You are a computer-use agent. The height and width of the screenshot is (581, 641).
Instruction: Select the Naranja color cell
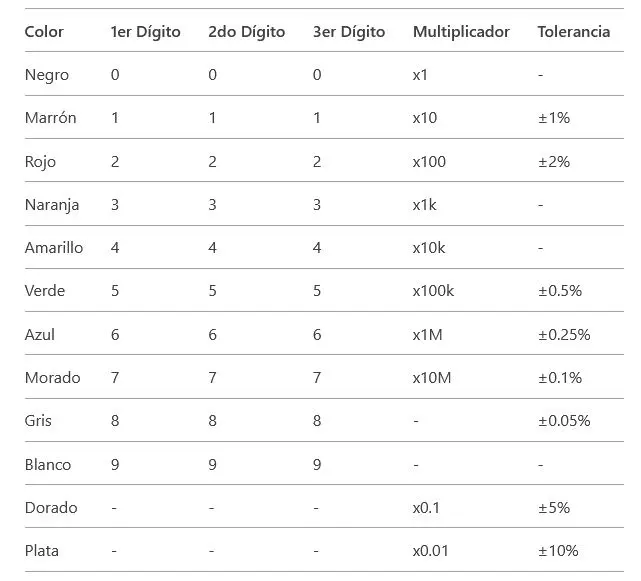(x=52, y=205)
